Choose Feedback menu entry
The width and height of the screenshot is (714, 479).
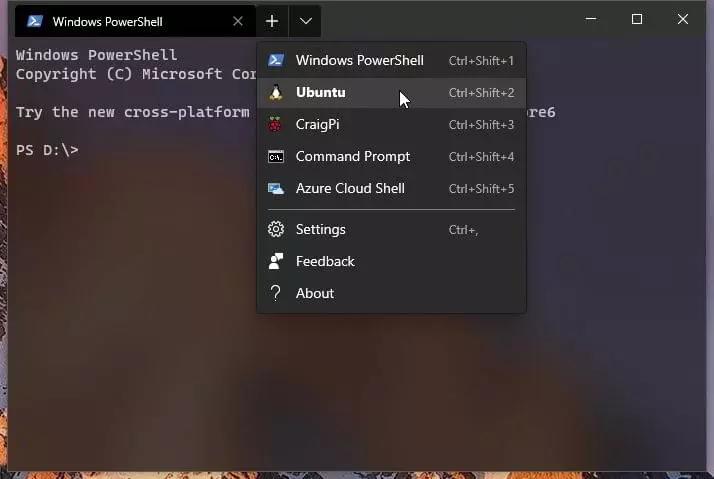coord(392,261)
